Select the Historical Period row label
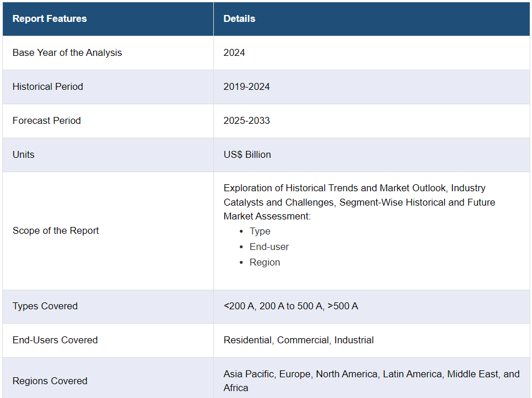 click(48, 86)
